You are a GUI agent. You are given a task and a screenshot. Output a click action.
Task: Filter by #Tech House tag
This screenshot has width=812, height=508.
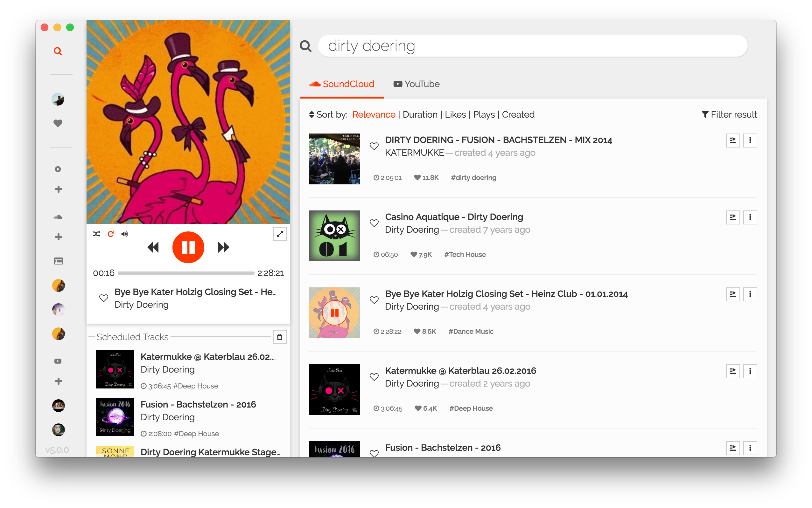(x=465, y=254)
